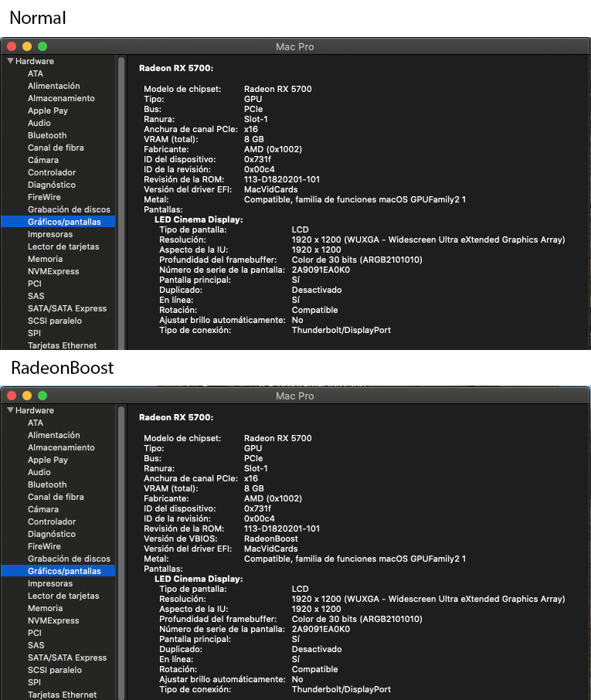Click the Normal window sidebar scrollbar
This screenshot has width=591, height=700.
[x=121, y=202]
